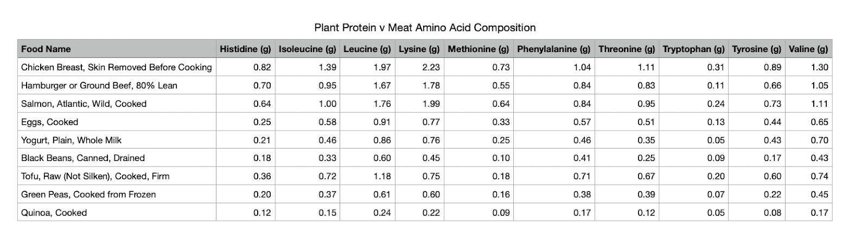
Task: Select the Threonine (g) column header
Action: (x=627, y=49)
